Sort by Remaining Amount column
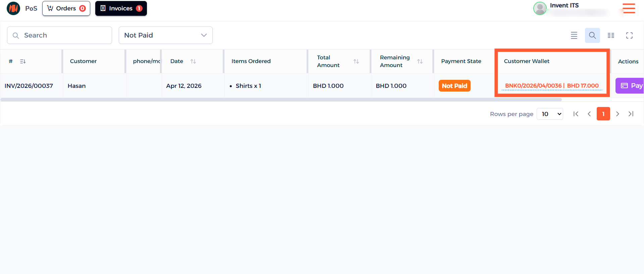Viewport: 644px width, 274px height. 420,61
